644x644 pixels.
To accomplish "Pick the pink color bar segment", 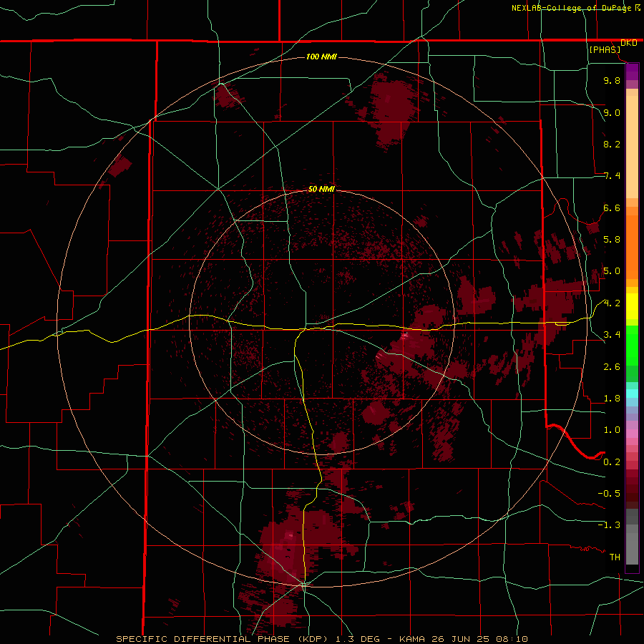I will click(x=632, y=434).
